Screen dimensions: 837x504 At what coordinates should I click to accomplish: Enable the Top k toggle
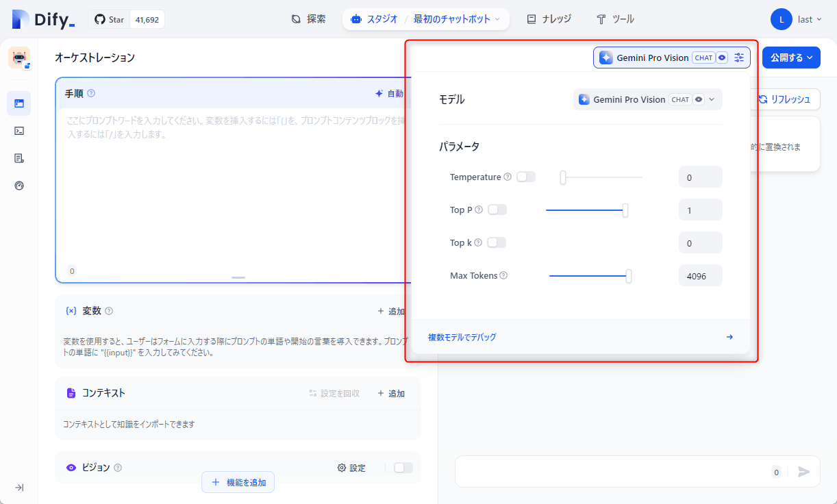497,242
